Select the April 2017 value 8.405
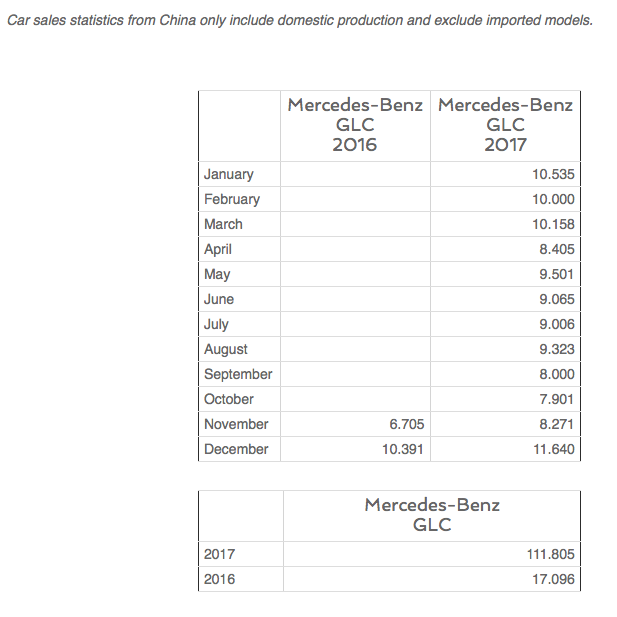 [x=557, y=249]
